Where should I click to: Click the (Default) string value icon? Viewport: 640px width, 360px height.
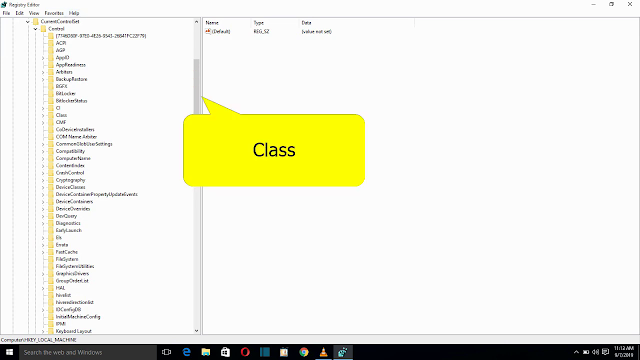coord(208,31)
